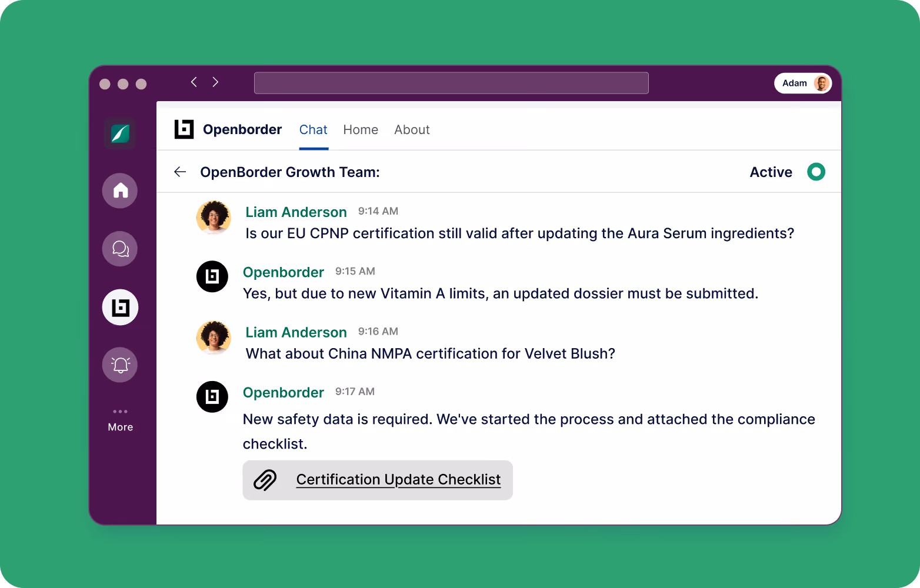This screenshot has height=588, width=920.
Task: Click the message about EU CPNP certification
Action: click(x=520, y=233)
